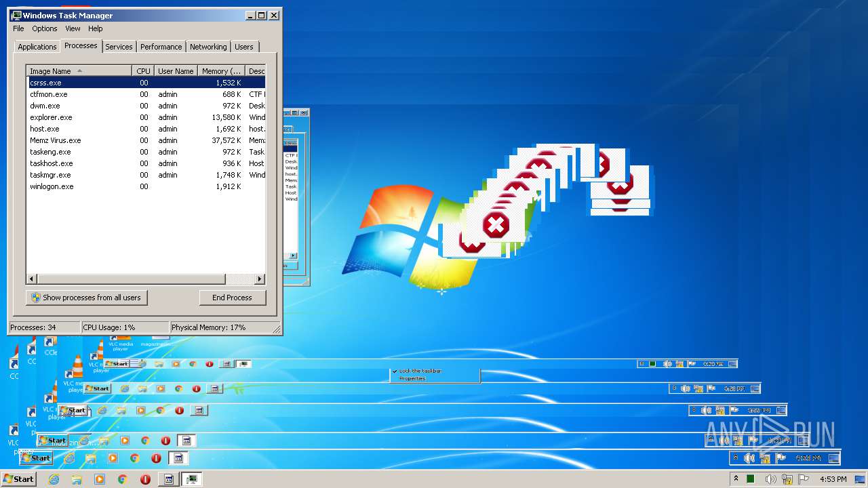Image resolution: width=868 pixels, height=488 pixels.
Task: Select the taskeng.exe process
Action: pos(146,152)
